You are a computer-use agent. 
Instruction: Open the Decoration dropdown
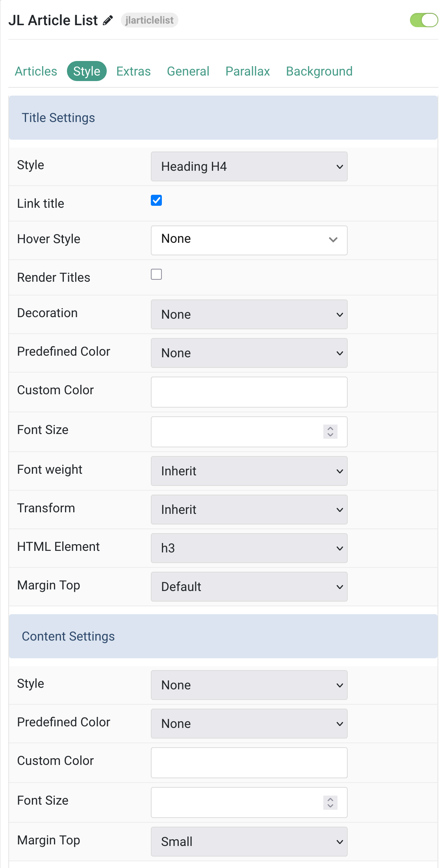249,314
